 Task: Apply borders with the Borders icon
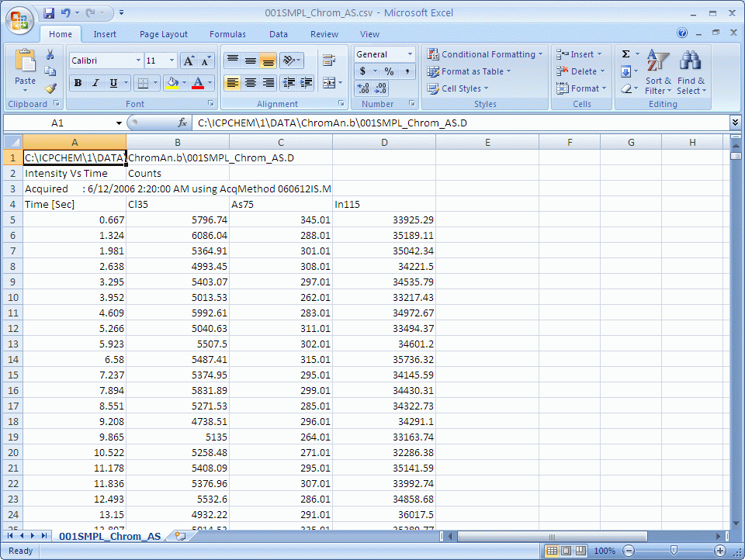(143, 83)
